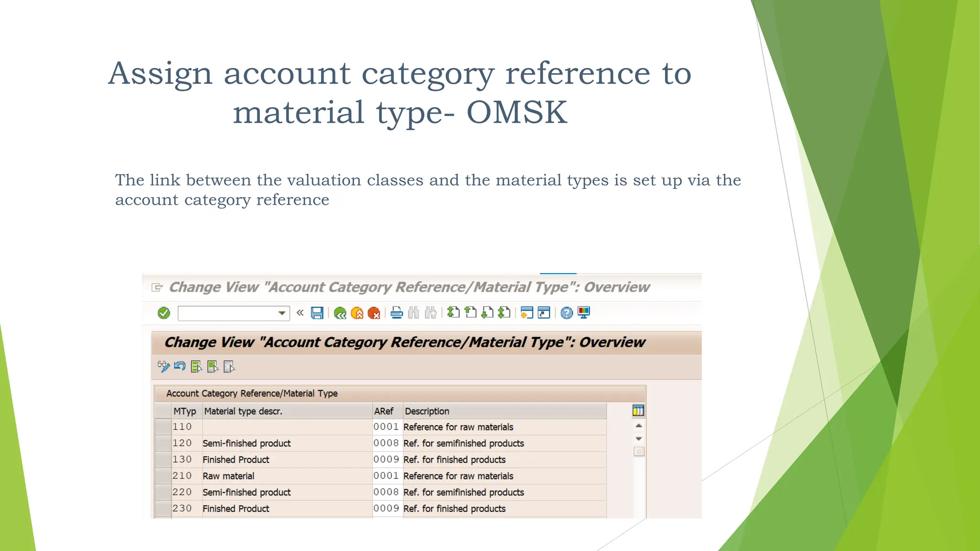This screenshot has width=980, height=551.
Task: Click the Print icon
Action: [x=397, y=313]
